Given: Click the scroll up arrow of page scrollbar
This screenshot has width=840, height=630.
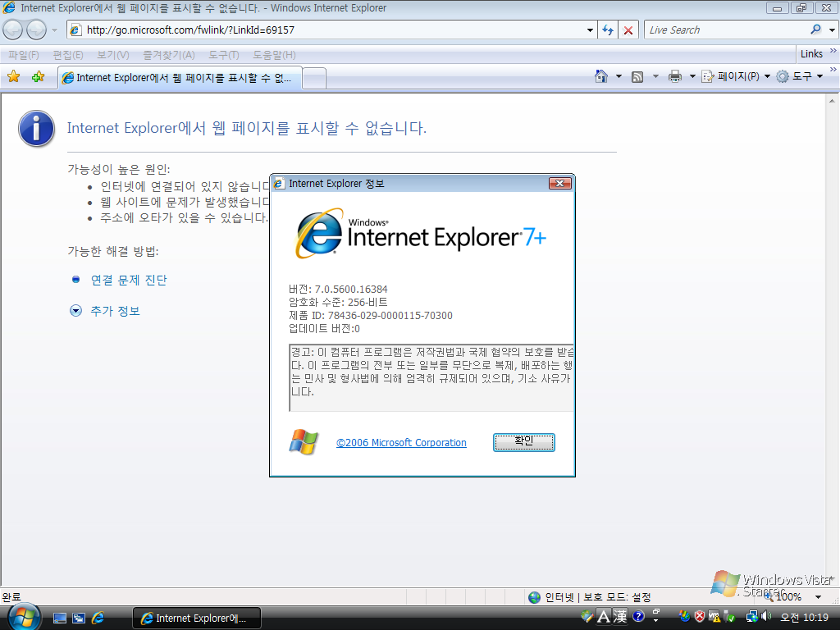Looking at the screenshot, I should [832, 100].
